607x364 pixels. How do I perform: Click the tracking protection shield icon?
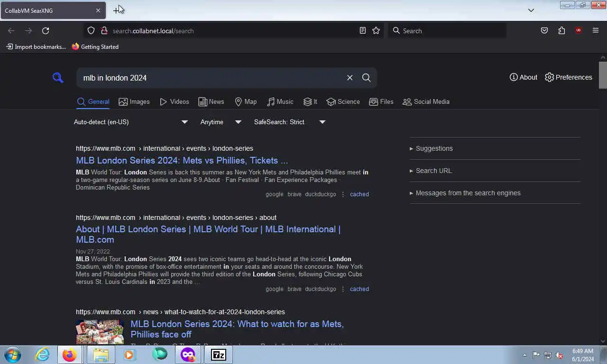[91, 31]
